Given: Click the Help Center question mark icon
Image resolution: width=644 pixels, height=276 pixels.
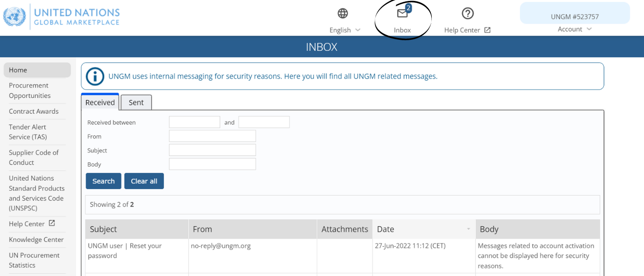Looking at the screenshot, I should 467,13.
